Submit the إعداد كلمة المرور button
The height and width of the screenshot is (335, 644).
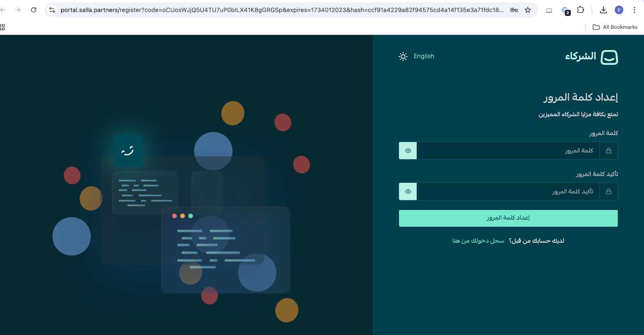[508, 218]
